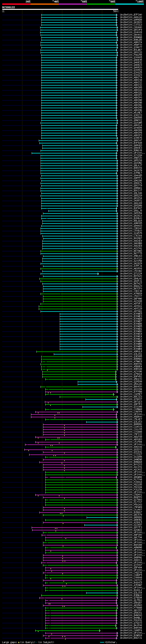The image size is (146, 644).
Task: Open hit UniRef100_C3TS13
Action: pos(131,25)
